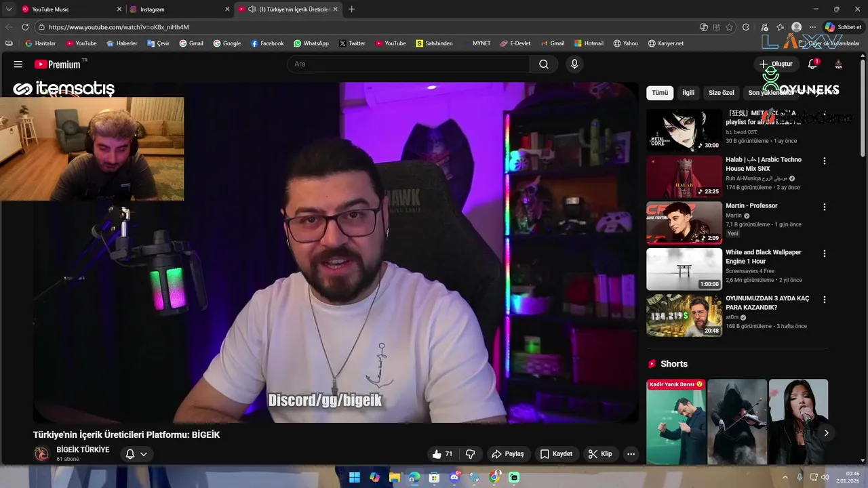Open File Explorer from the taskbar

click(x=394, y=477)
